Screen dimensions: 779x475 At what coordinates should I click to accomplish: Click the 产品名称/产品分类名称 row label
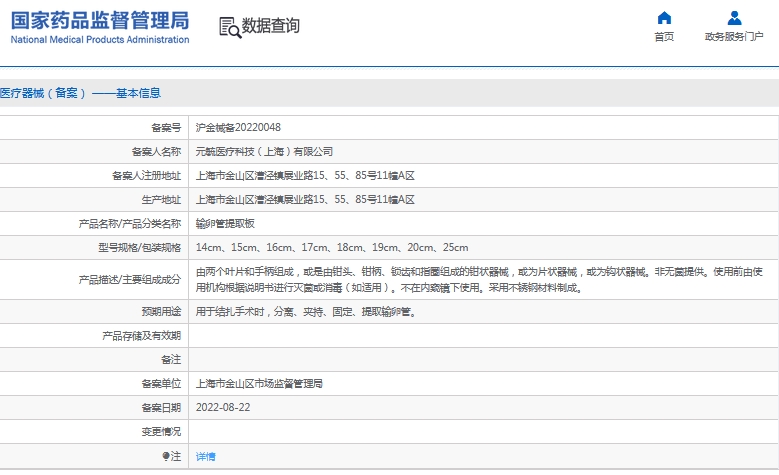click(130, 224)
